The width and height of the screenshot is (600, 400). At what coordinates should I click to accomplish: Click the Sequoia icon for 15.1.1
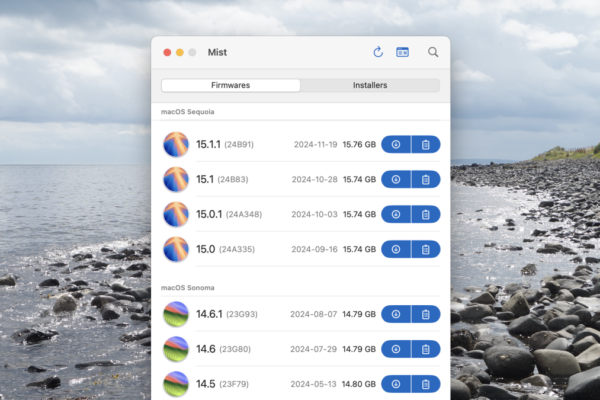(176, 144)
